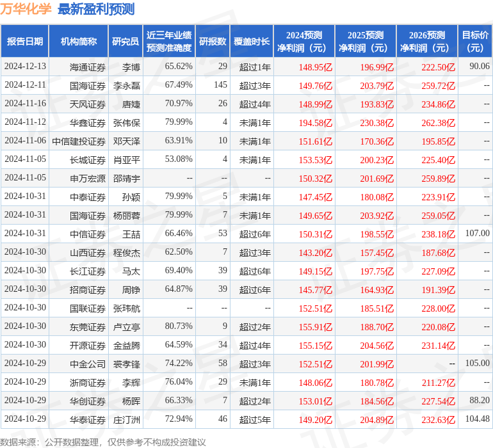
Task: Click target price 107.00
Action: pyautogui.click(x=477, y=233)
